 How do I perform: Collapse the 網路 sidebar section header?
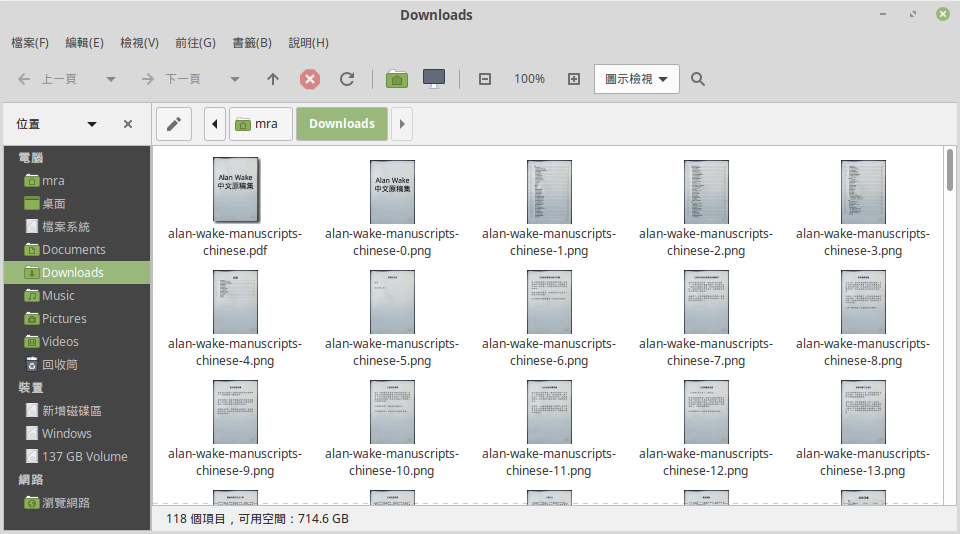31,479
